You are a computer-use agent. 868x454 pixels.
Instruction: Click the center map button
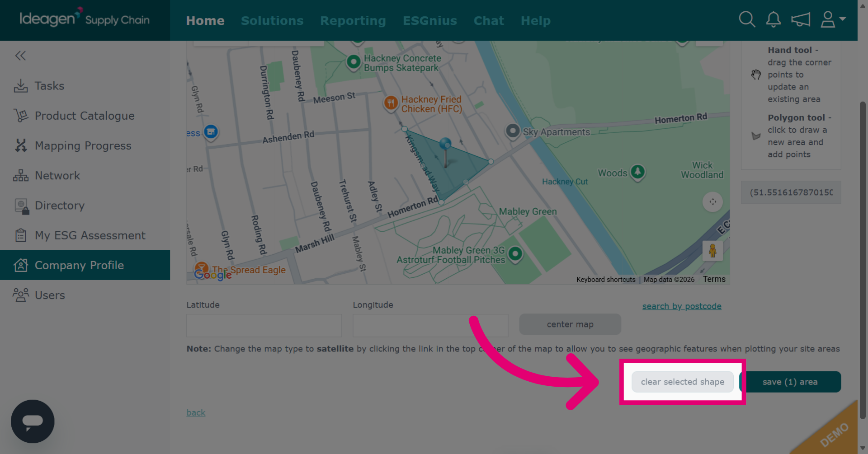(x=570, y=324)
